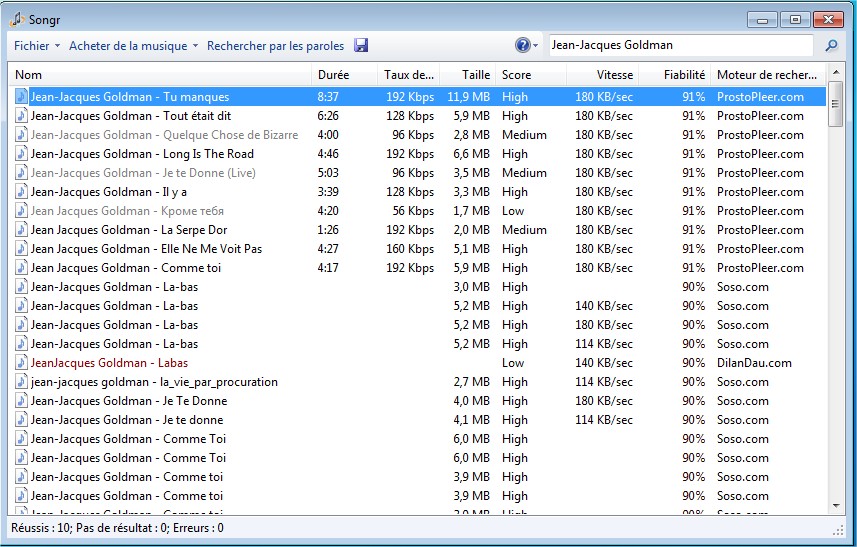Click music note icon of Tout était dit
This screenshot has height=547, width=857.
pyautogui.click(x=21, y=116)
